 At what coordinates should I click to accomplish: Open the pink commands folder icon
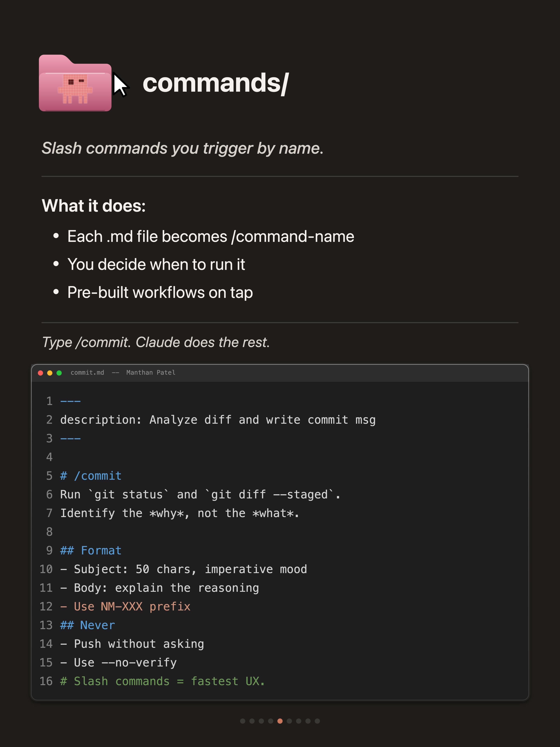(x=75, y=83)
